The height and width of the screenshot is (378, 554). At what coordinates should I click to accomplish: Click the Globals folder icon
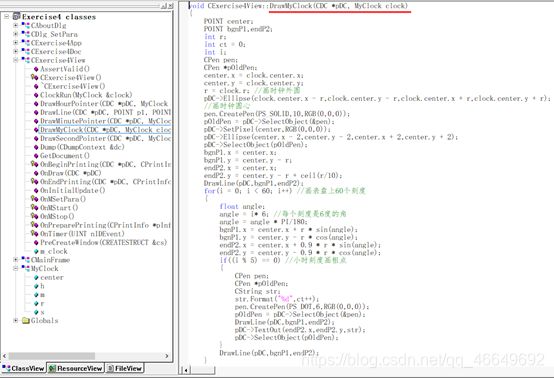click(x=25, y=320)
